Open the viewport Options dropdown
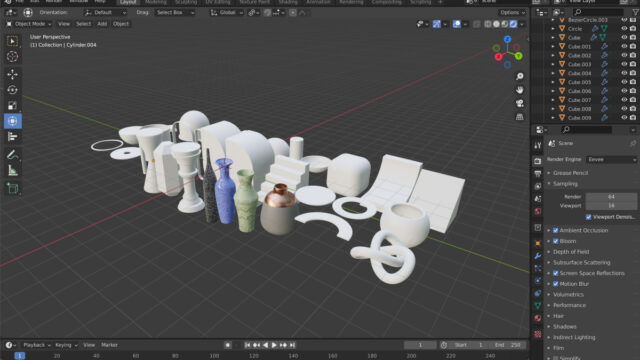The height and width of the screenshot is (360, 640). click(512, 13)
